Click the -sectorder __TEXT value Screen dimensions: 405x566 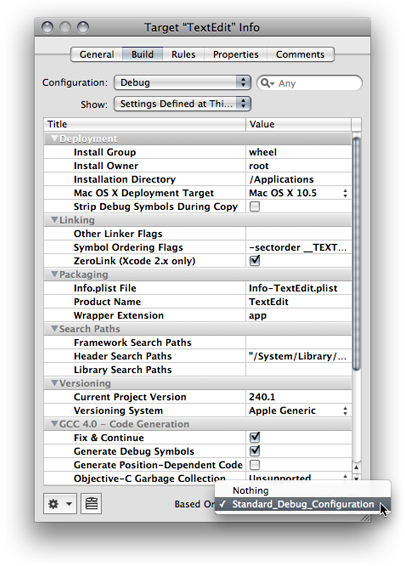pyautogui.click(x=299, y=247)
